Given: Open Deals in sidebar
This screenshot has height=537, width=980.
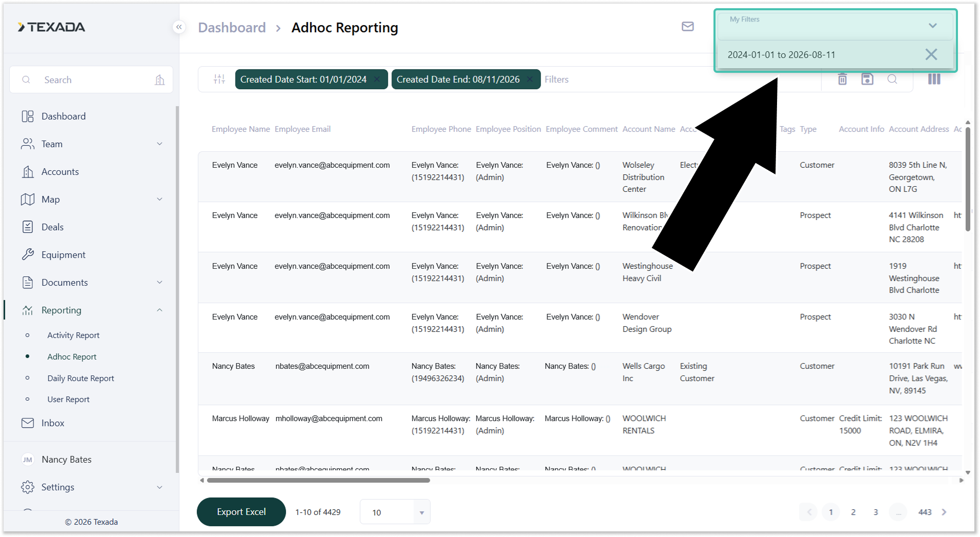Looking at the screenshot, I should click(52, 227).
